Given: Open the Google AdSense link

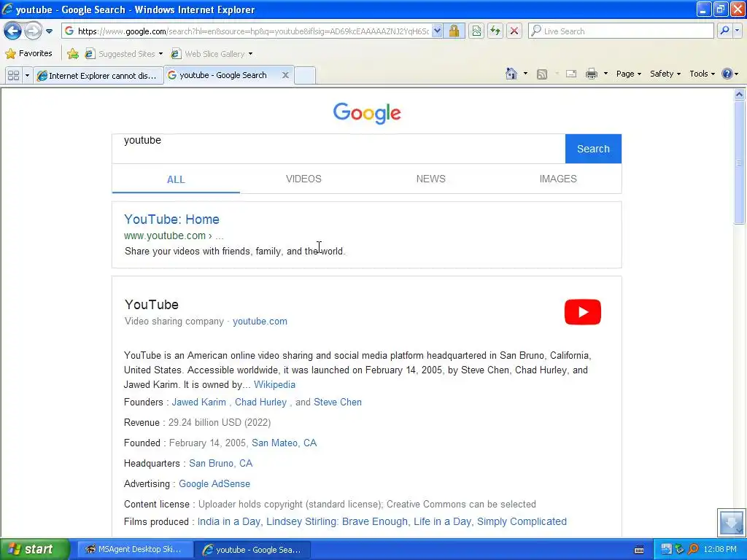Looking at the screenshot, I should [214, 484].
